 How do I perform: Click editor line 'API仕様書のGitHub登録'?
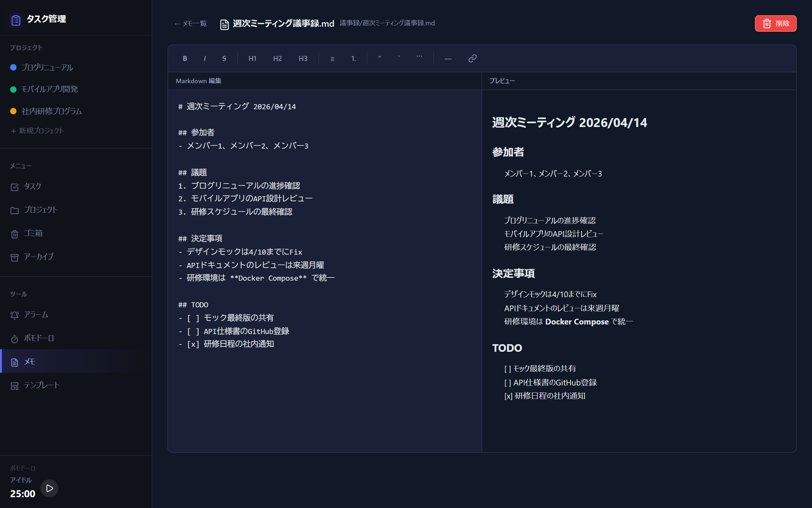pyautogui.click(x=234, y=331)
